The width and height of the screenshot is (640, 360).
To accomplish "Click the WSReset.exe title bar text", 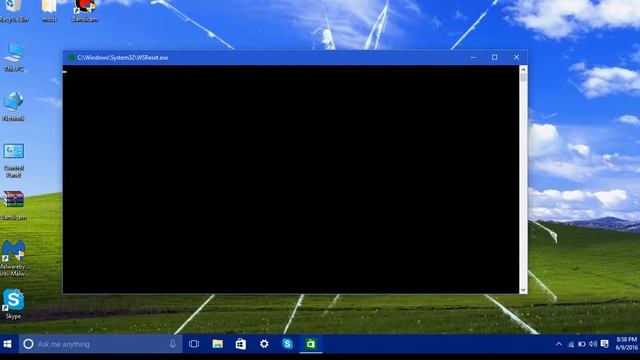I will coord(122,58).
